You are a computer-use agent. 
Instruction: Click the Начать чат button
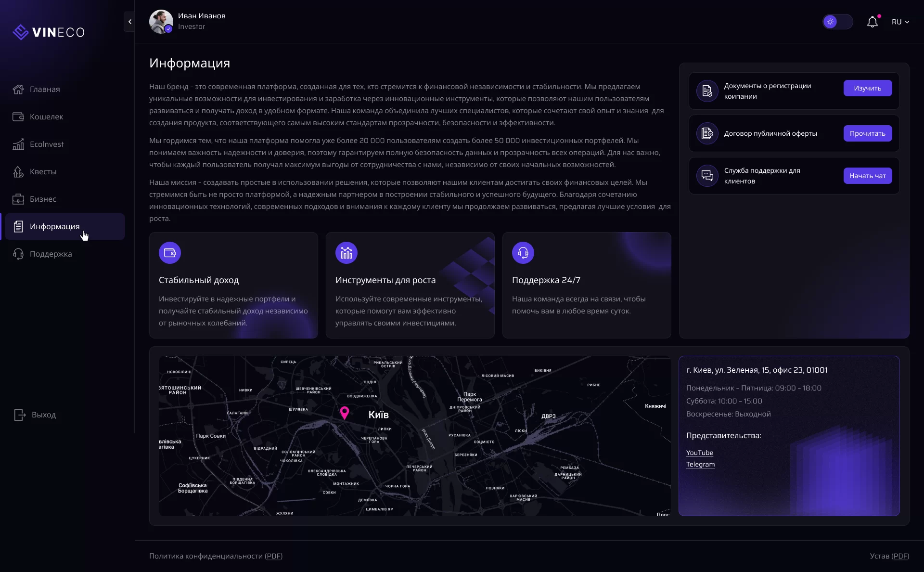click(867, 176)
